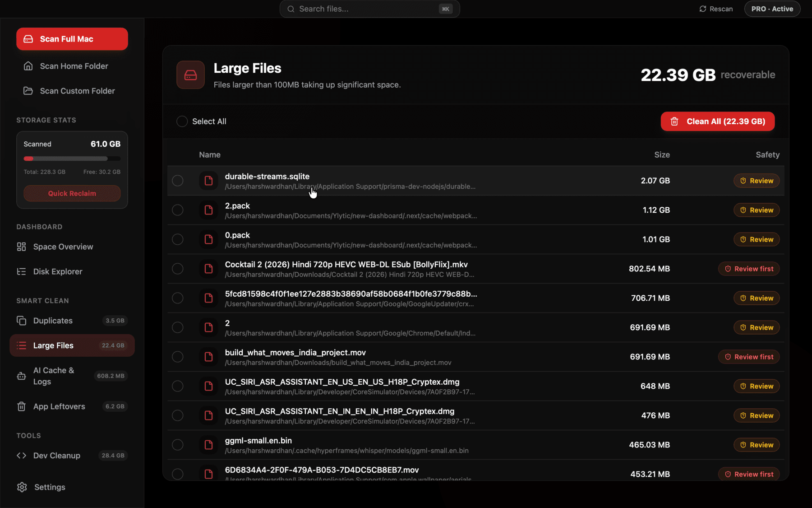Click the Dev Cleanup code brackets icon
This screenshot has height=508, width=812.
[x=21, y=456]
